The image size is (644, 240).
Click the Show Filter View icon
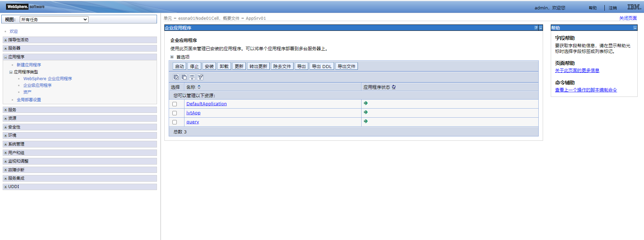click(x=192, y=77)
